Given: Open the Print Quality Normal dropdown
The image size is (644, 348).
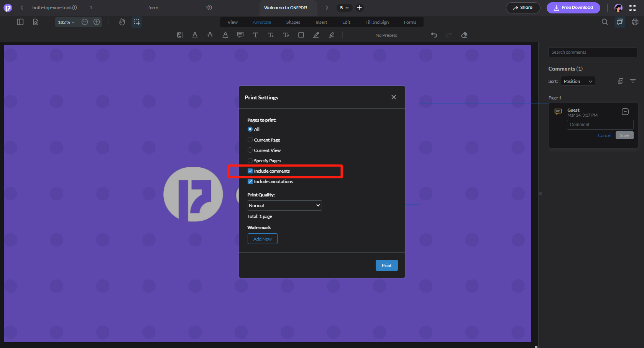Looking at the screenshot, I should tap(284, 206).
